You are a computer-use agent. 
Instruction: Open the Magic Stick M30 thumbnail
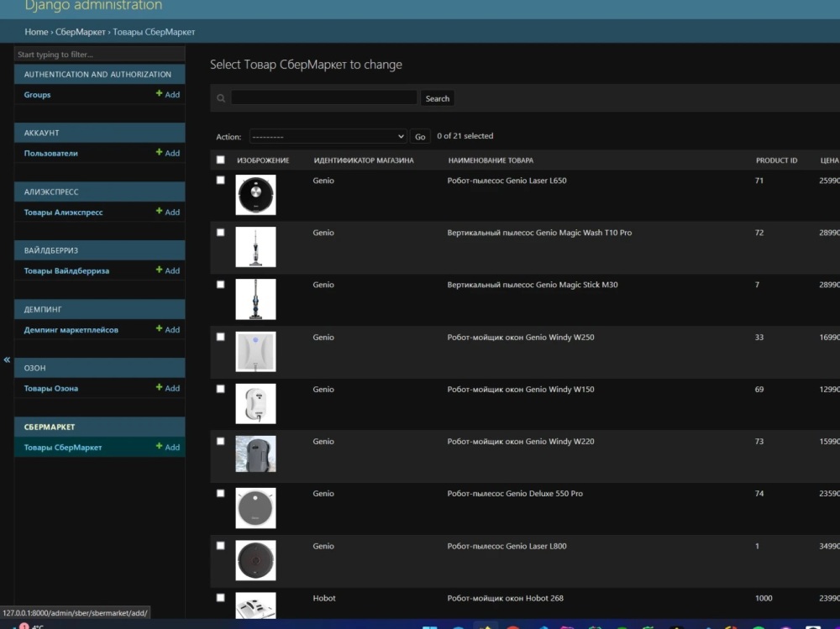[255, 299]
